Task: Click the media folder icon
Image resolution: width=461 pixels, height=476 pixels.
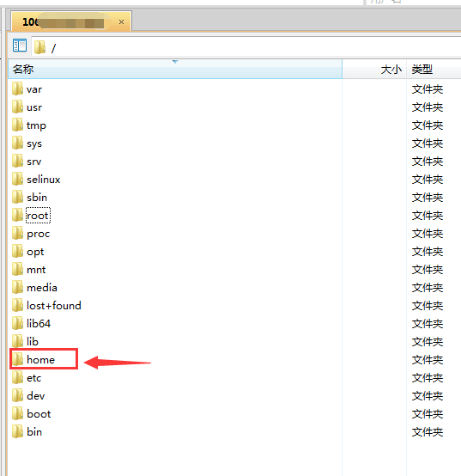Action: click(x=17, y=287)
